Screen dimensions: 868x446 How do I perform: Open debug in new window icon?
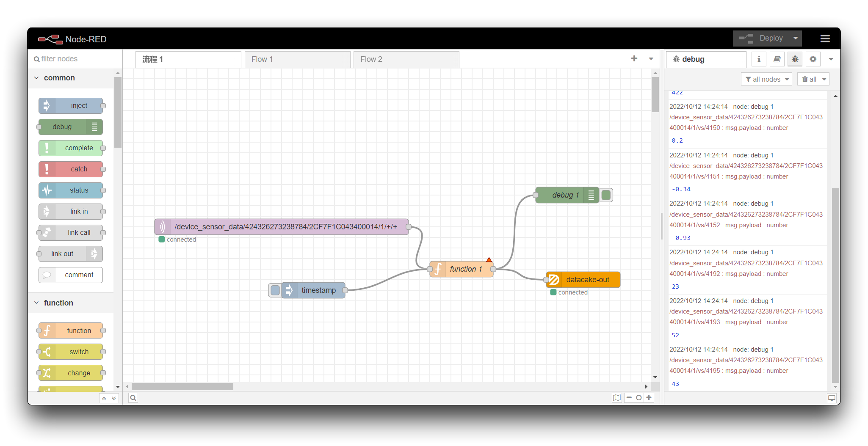[832, 398]
